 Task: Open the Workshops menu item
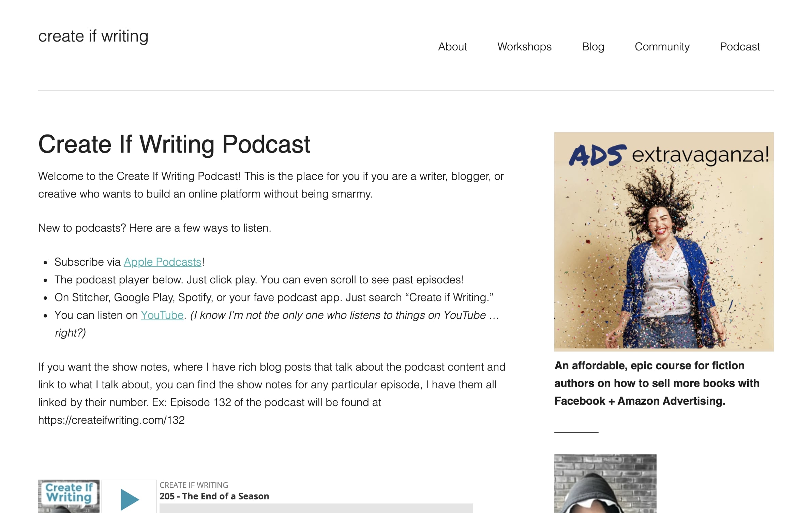(x=524, y=47)
